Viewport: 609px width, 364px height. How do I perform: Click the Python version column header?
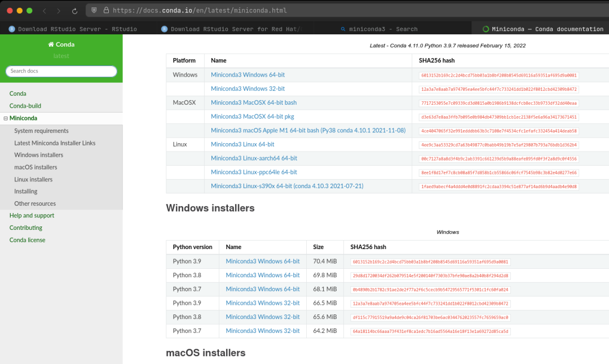pyautogui.click(x=193, y=247)
